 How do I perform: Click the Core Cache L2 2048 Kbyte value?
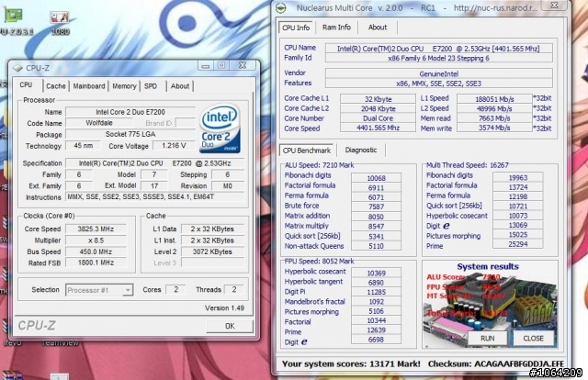(x=378, y=108)
